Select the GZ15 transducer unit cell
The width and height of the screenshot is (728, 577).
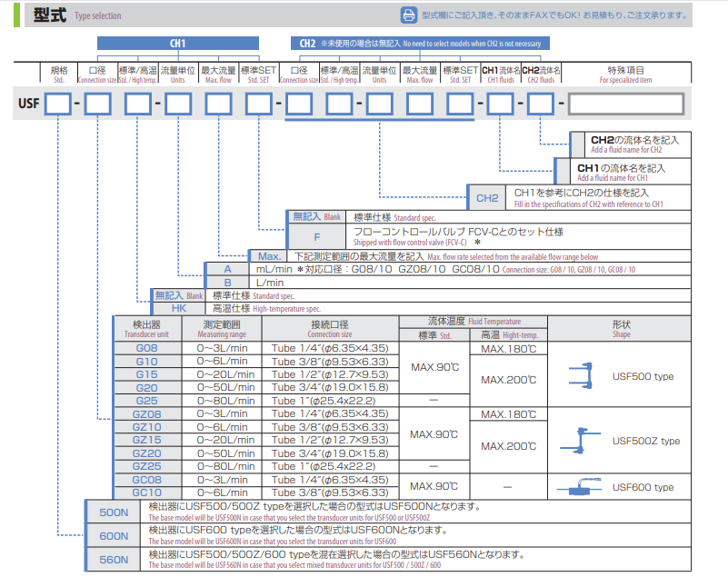(146, 440)
